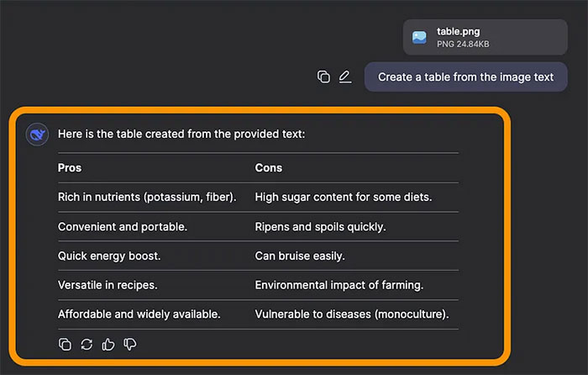The height and width of the screenshot is (375, 588).
Task: Click the 'Create a table from the image text' message
Action: 465,77
